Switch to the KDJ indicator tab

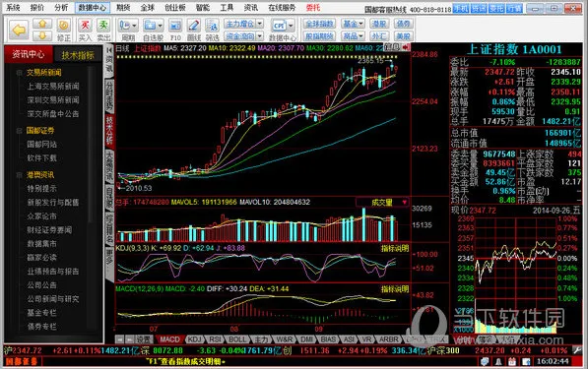tap(194, 339)
